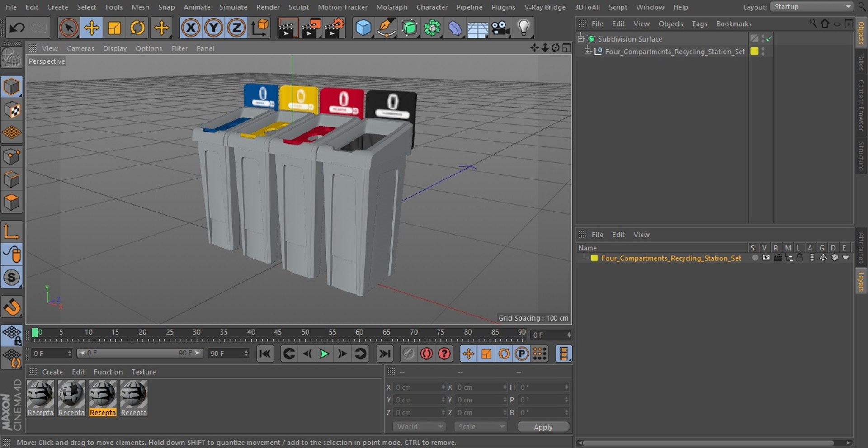Open Edit Render Settings icon
This screenshot has width=868, height=448.
pyautogui.click(x=334, y=28)
